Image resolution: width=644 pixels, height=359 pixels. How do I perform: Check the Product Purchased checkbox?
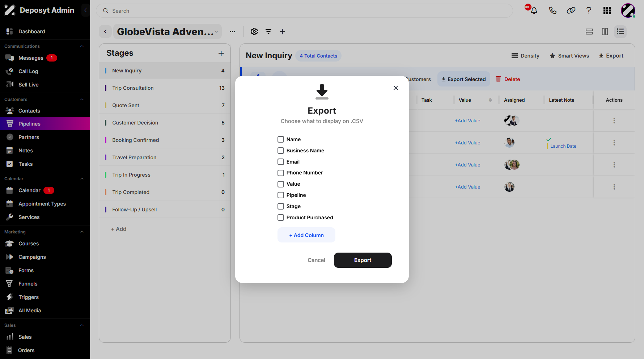point(281,217)
